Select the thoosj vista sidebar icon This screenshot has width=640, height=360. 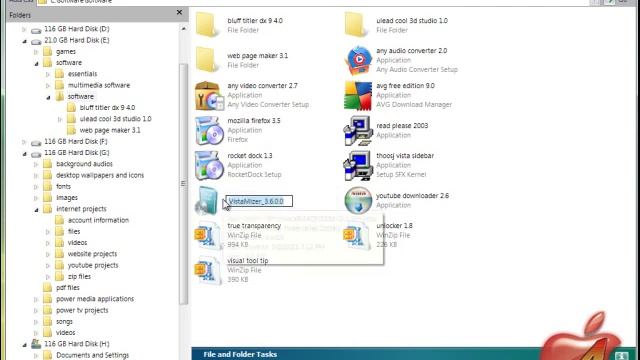(358, 166)
